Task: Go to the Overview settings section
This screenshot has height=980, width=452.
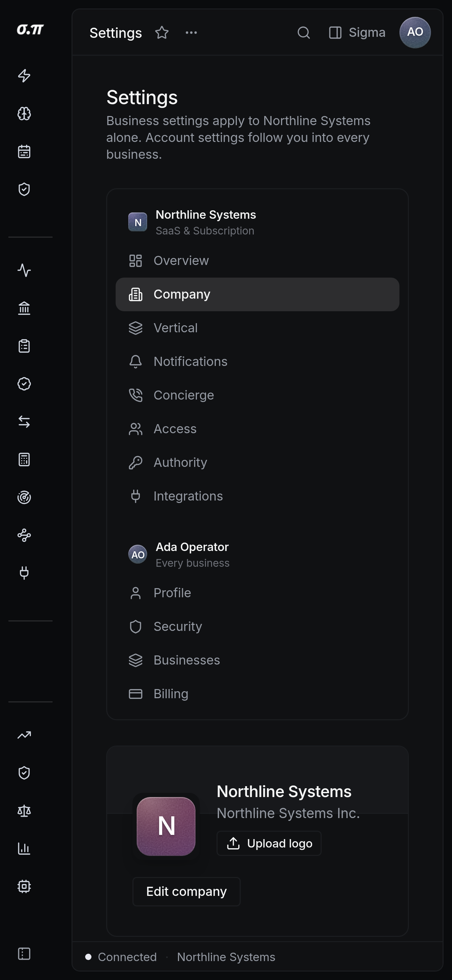Action: [257, 261]
